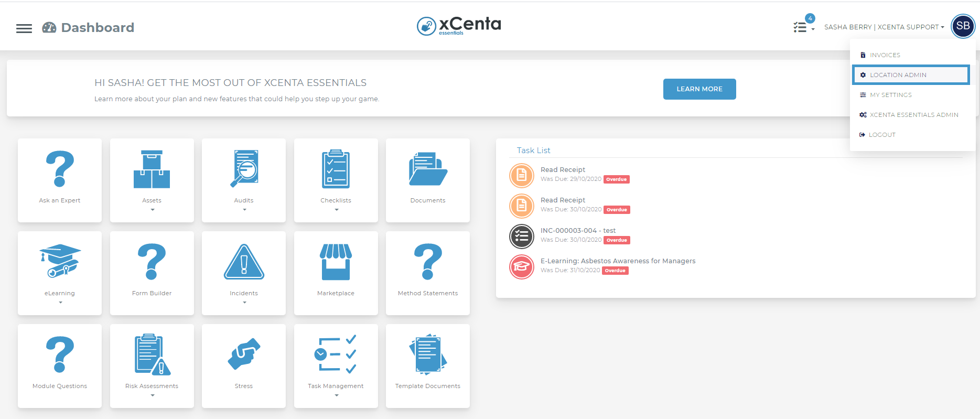Open the Assets boxes tile

pyautogui.click(x=152, y=180)
